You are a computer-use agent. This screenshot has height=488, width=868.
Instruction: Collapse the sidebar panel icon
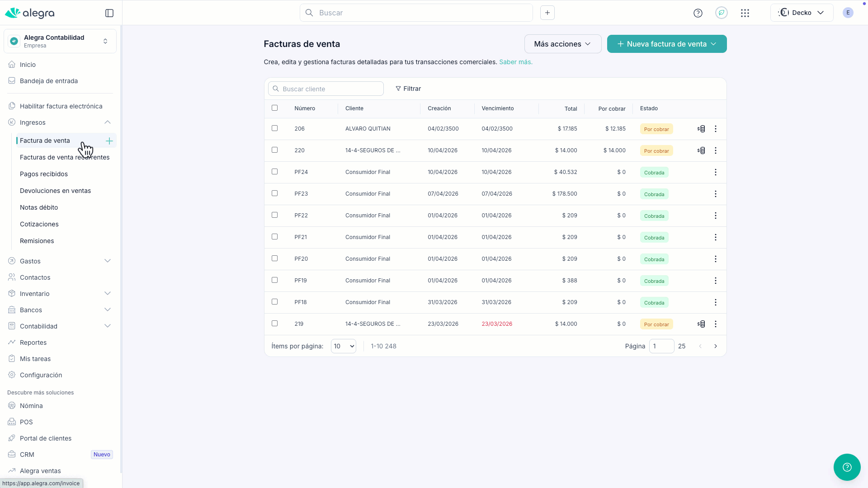pyautogui.click(x=109, y=13)
